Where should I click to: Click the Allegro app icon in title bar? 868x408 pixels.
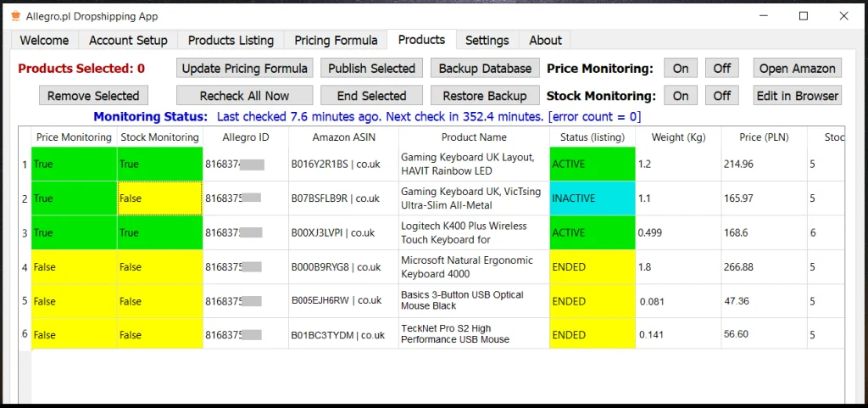[x=16, y=16]
